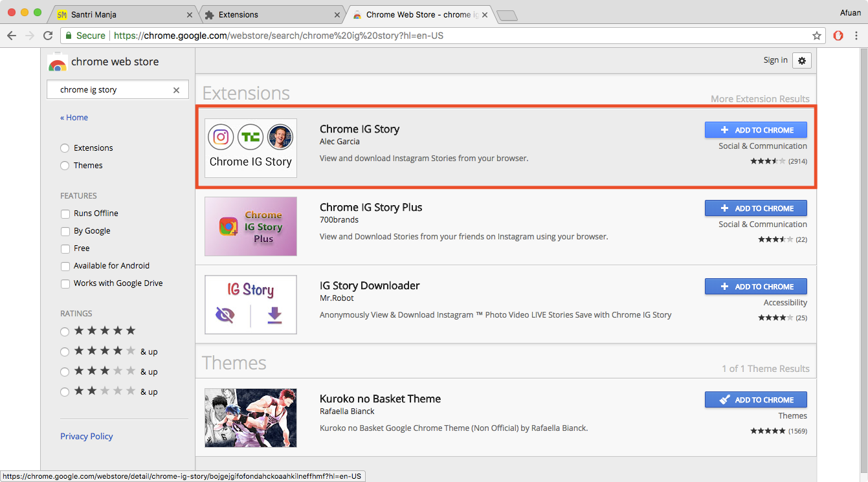The width and height of the screenshot is (868, 482).
Task: Click Social & Communication under Chrome IG Story
Action: pos(762,146)
